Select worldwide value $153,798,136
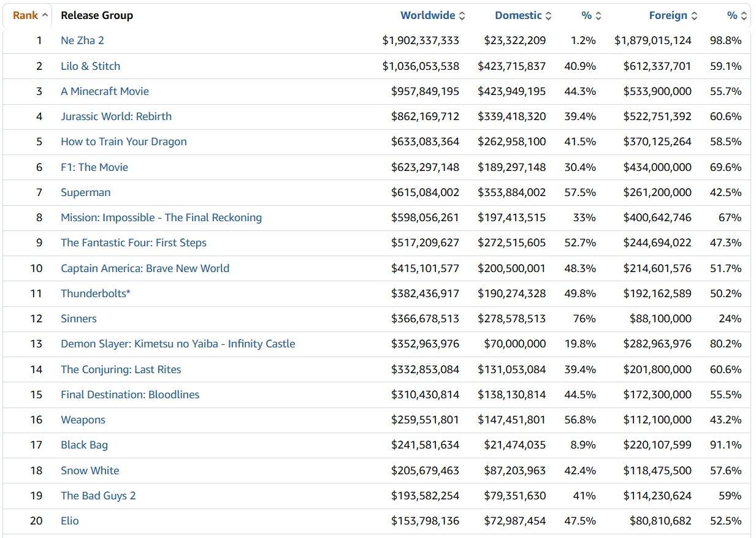 [x=425, y=521]
